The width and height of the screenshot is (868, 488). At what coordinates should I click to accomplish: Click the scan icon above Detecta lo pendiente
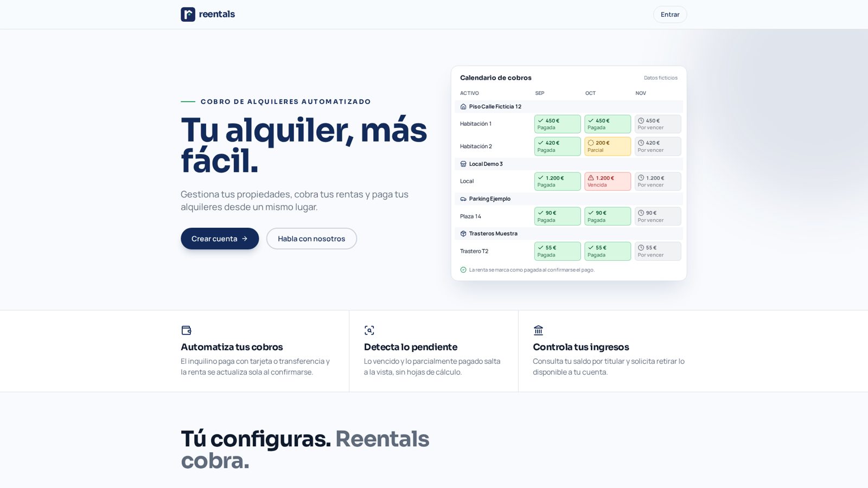[369, 330]
